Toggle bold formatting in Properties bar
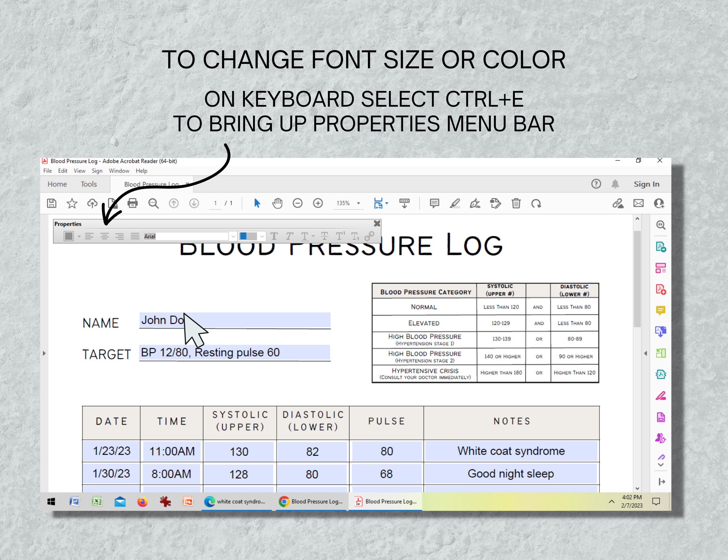 pyautogui.click(x=274, y=236)
